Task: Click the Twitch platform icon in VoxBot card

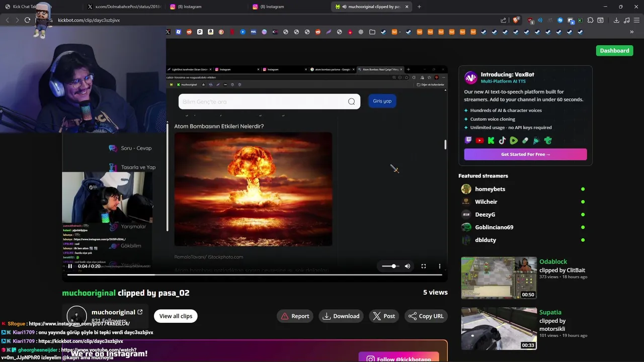Action: point(468,141)
